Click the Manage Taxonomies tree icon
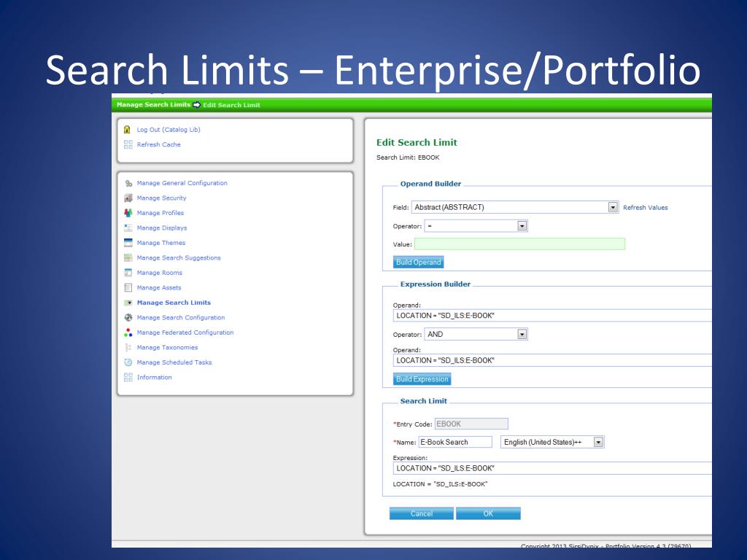 tap(128, 348)
